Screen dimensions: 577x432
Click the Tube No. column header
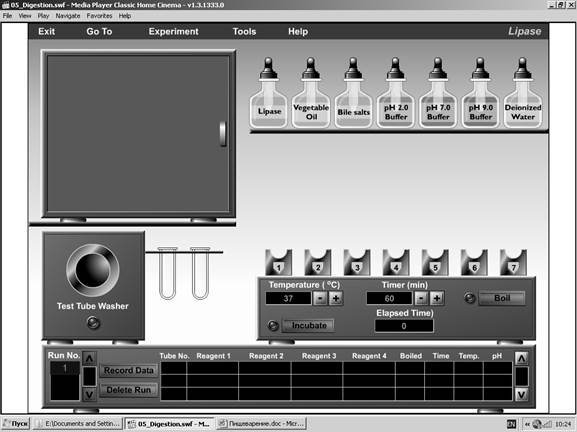coord(174,356)
